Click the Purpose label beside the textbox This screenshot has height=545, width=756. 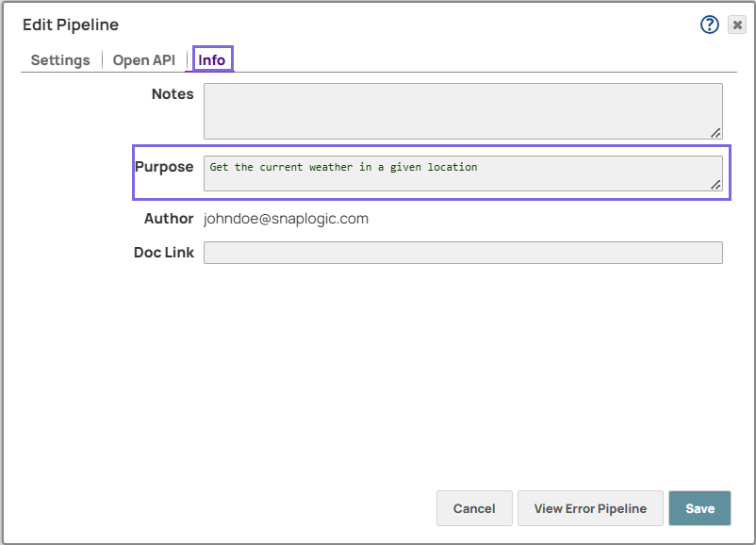(x=165, y=166)
